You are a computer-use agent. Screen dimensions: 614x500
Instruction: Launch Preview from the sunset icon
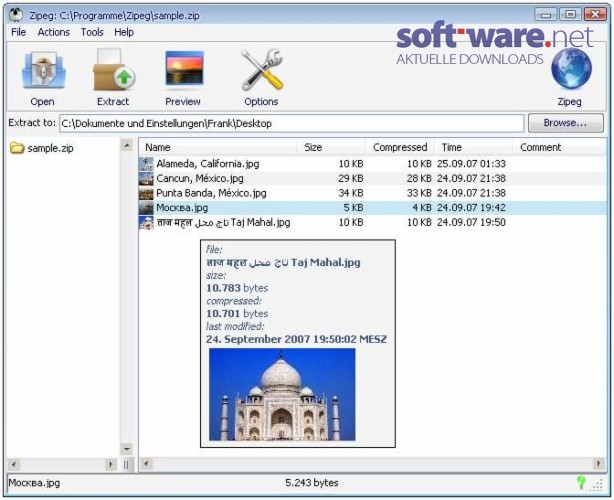(x=184, y=68)
